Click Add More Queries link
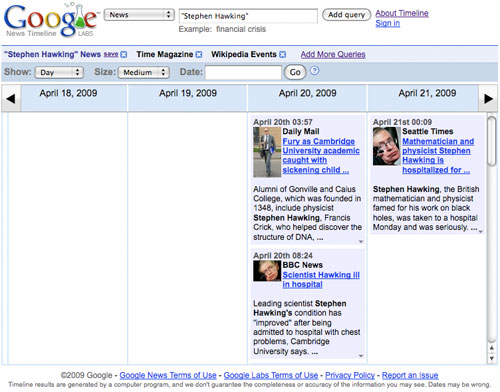The image size is (500, 392). click(333, 54)
